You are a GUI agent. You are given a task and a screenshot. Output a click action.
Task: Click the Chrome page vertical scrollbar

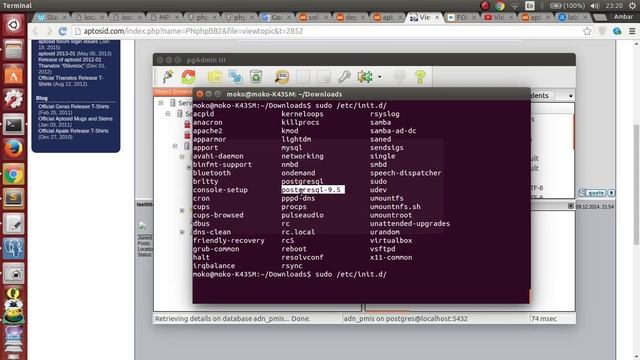click(636, 184)
